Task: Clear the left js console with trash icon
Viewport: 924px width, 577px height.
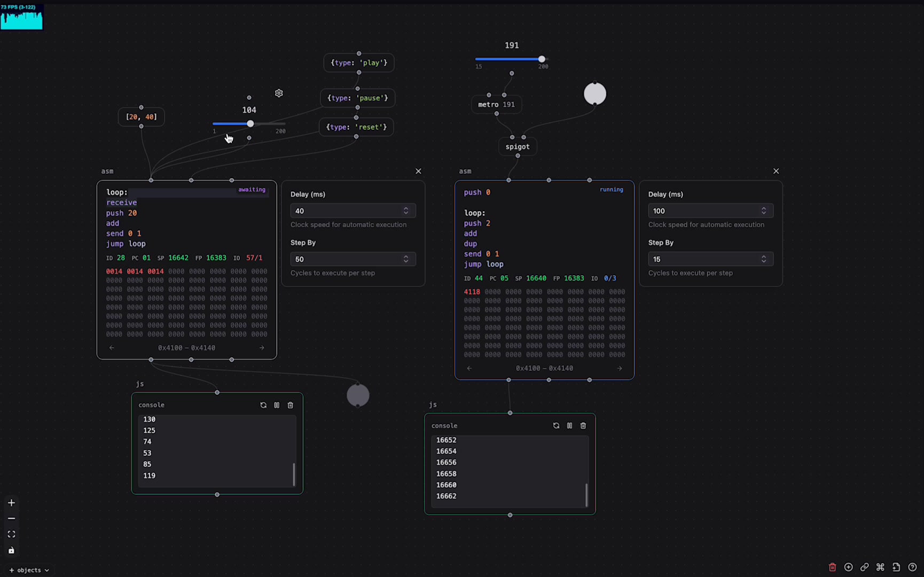Action: pos(291,405)
